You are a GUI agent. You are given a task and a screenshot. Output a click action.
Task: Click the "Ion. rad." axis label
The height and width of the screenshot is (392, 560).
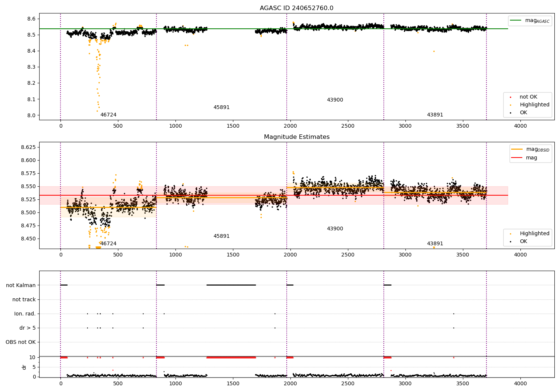[25, 314]
